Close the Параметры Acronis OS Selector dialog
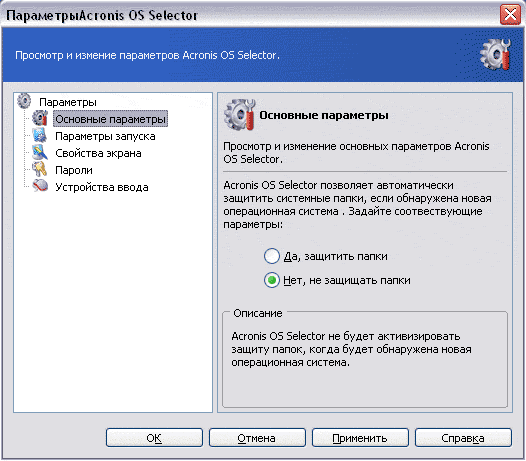 510,14
